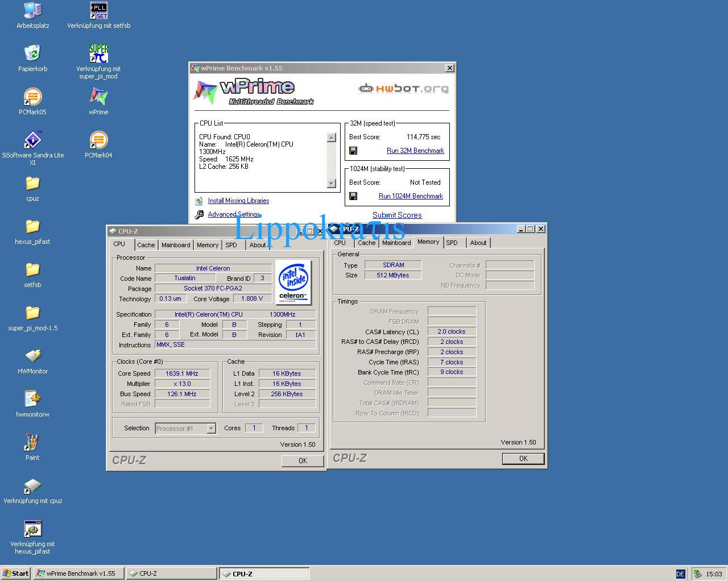Viewport: 728px width, 582px height.
Task: Click the Advanced Settings wrench icon
Action: (199, 215)
